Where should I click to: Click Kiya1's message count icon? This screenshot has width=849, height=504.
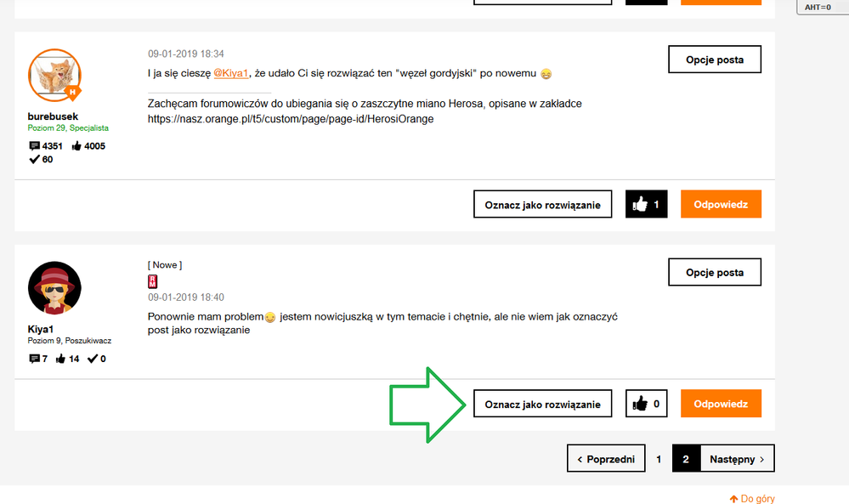coord(34,359)
